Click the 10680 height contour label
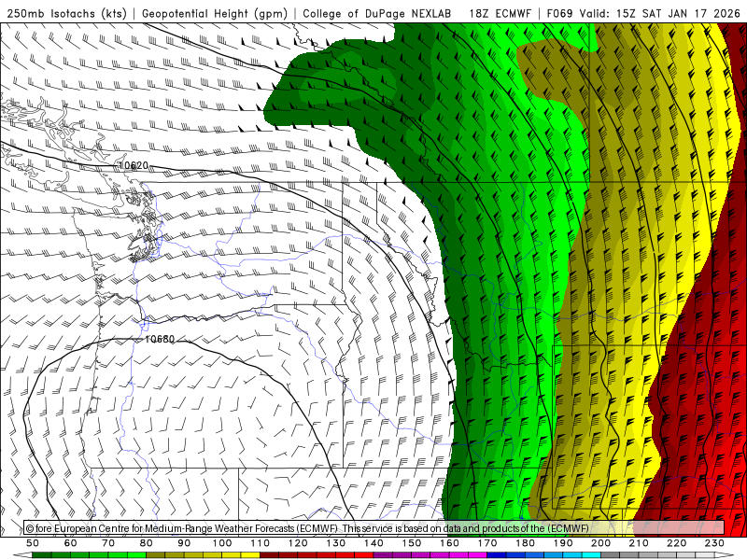Image resolution: width=747 pixels, height=560 pixels. click(x=160, y=339)
